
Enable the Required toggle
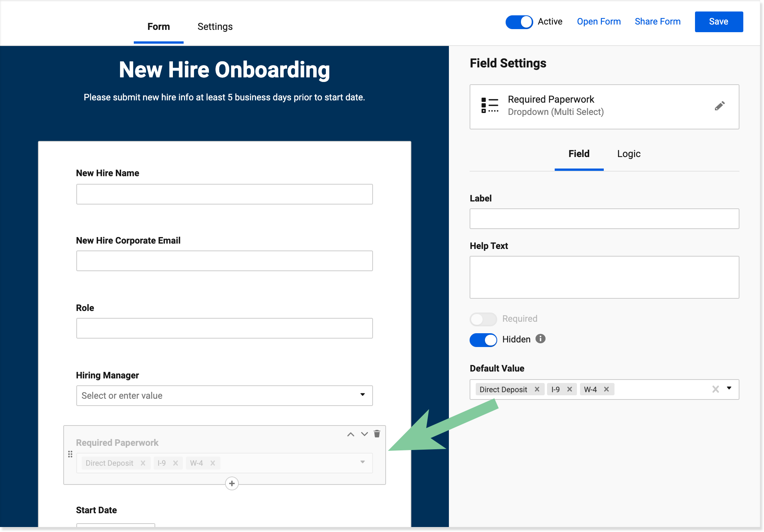(483, 319)
